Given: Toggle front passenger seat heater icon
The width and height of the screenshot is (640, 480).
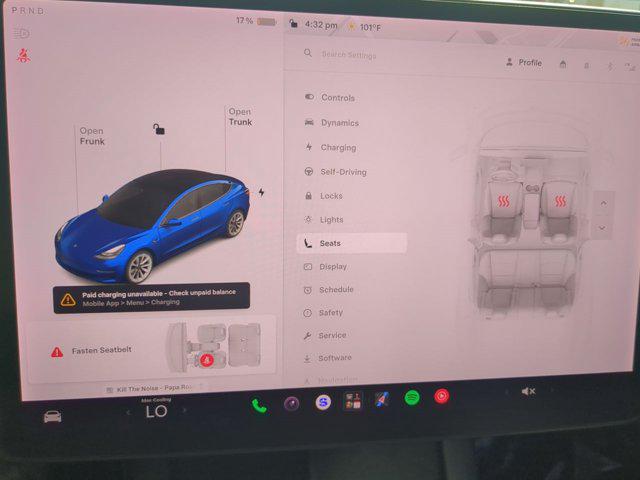Looking at the screenshot, I should click(x=560, y=201).
